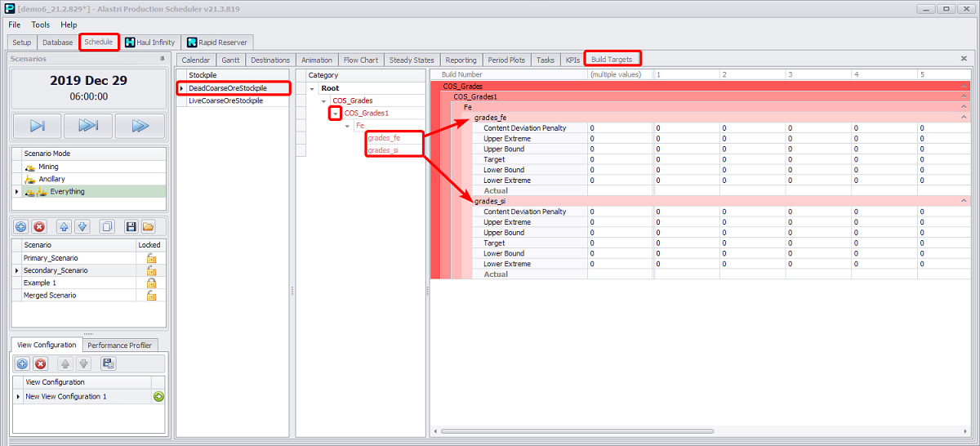The image size is (980, 446).
Task: Select the LiveCoarseOreStockpile row
Action: click(234, 100)
